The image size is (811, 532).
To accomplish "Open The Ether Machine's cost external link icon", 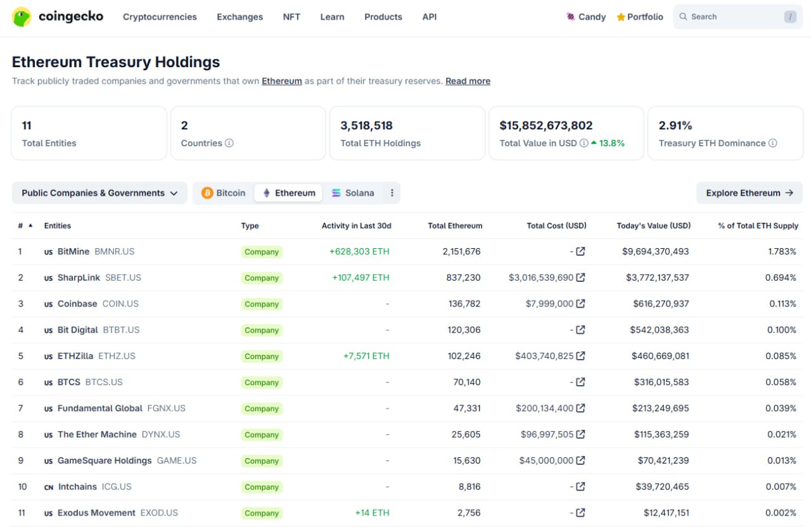I will 580,434.
